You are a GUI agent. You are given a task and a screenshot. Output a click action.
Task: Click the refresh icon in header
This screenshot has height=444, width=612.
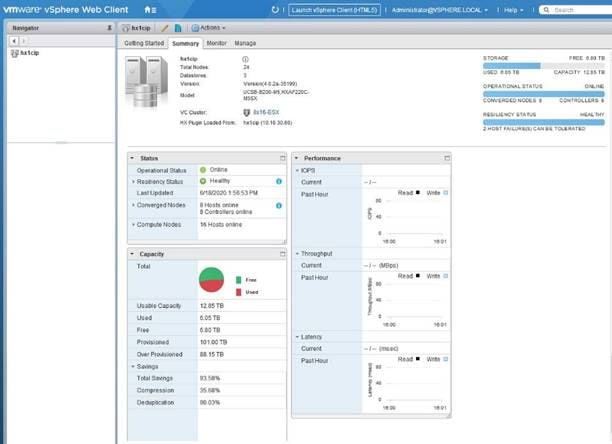(x=275, y=10)
